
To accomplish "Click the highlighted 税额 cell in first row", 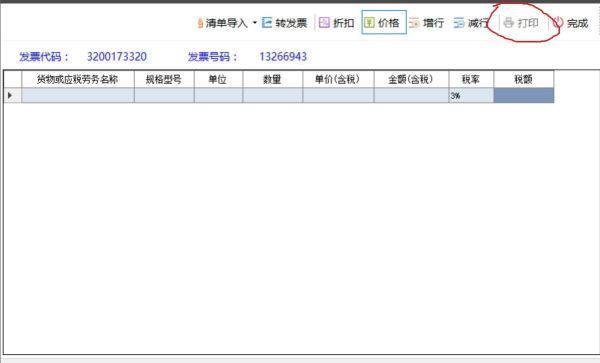I will click(524, 96).
